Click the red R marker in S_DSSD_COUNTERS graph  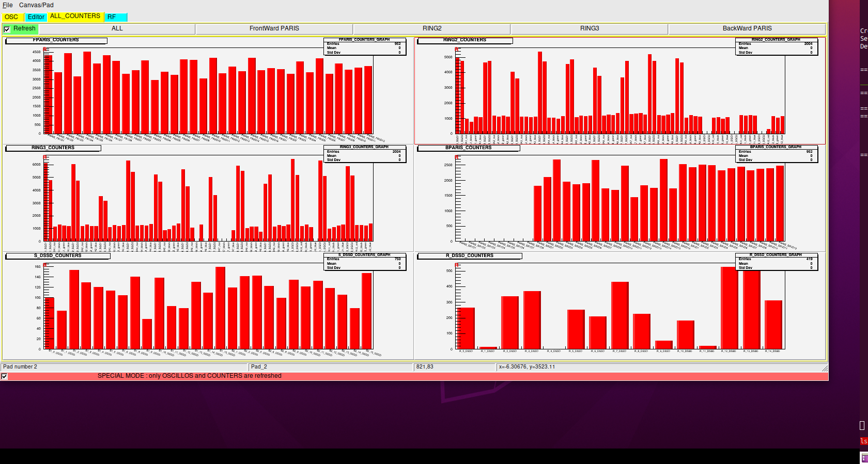click(x=45, y=265)
